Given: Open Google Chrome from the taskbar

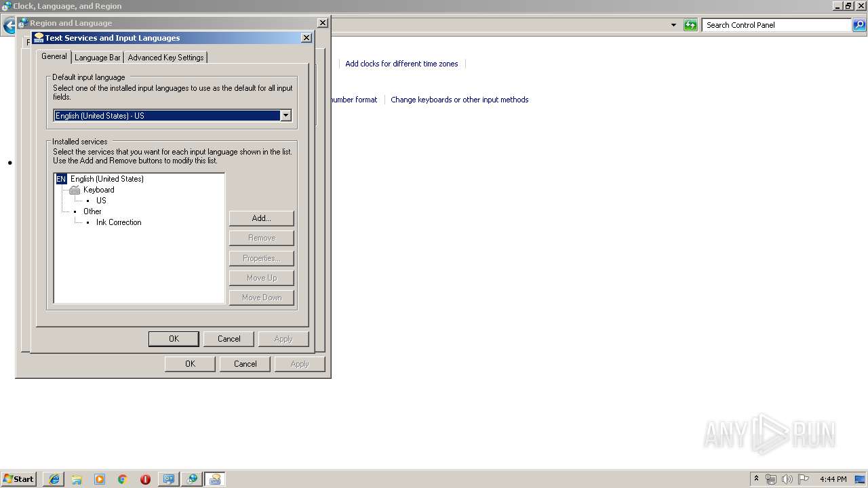Looking at the screenshot, I should (123, 479).
